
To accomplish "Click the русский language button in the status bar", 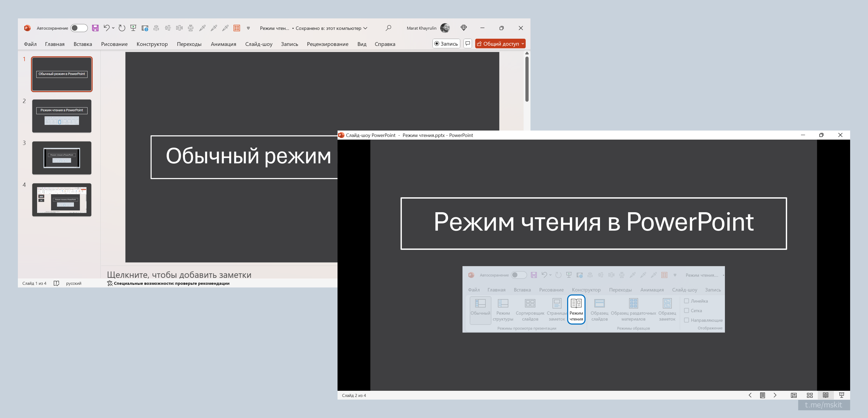I will click(x=74, y=283).
